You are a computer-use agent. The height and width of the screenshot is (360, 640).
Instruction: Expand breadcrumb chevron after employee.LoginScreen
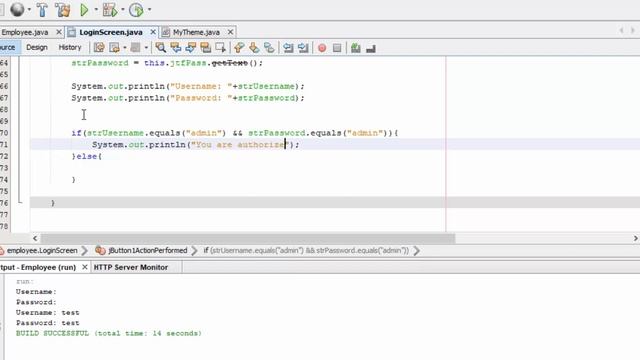pyautogui.click(x=85, y=251)
